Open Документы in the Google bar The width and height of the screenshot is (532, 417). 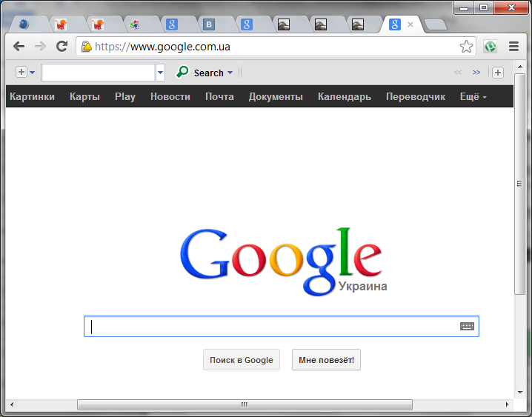276,96
